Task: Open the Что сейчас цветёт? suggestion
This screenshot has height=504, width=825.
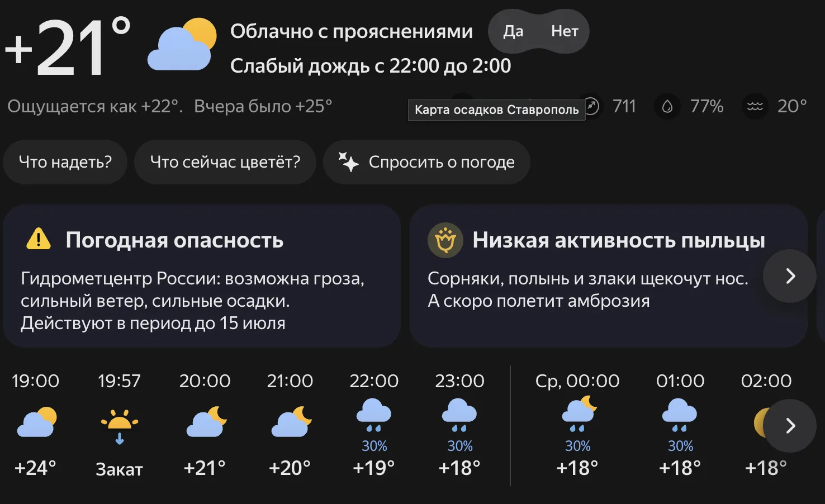Action: (225, 162)
